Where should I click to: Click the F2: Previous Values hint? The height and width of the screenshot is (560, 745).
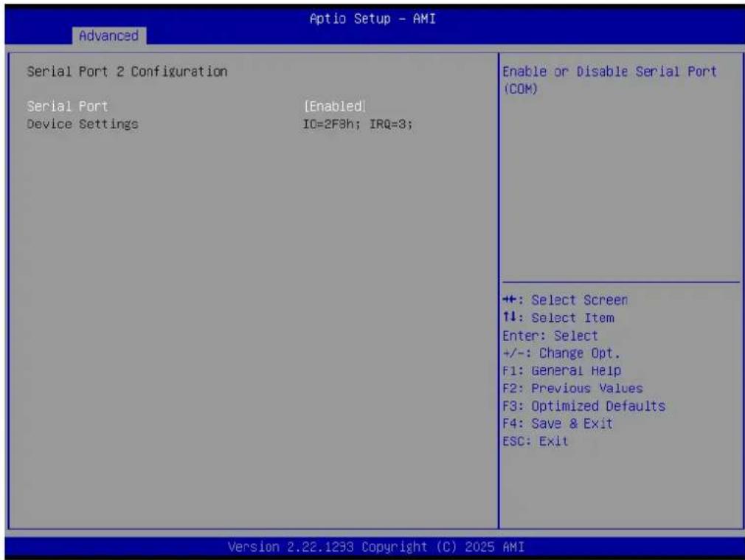(x=572, y=388)
